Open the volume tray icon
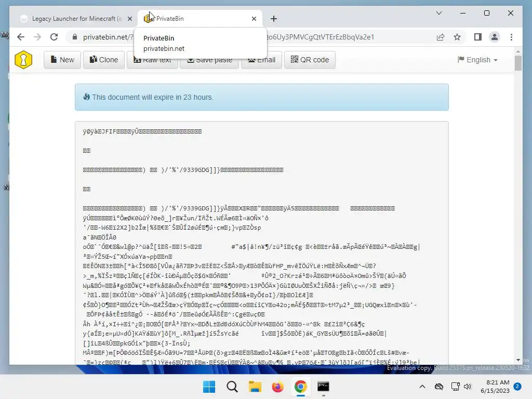The height and width of the screenshot is (399, 532). tap(468, 387)
